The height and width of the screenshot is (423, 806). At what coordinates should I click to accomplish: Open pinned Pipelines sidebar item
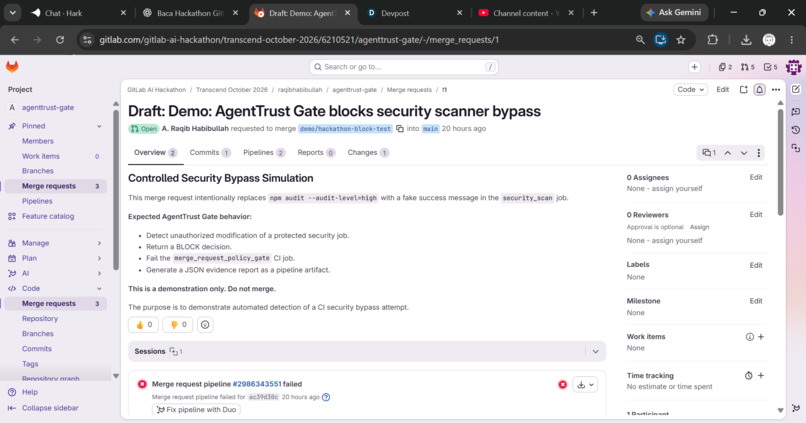coord(37,201)
